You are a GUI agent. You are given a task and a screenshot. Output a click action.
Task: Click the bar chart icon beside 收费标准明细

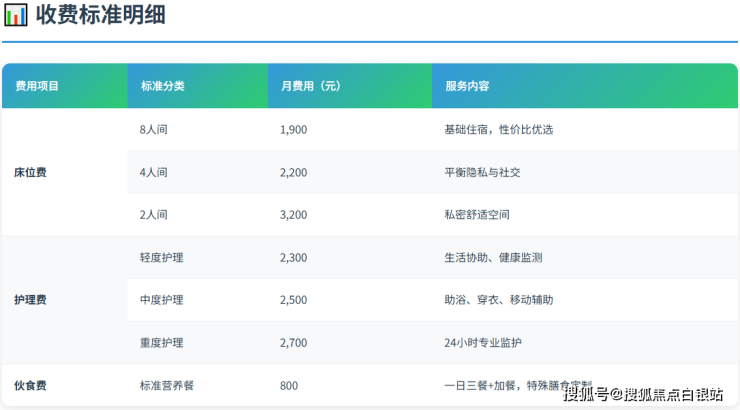pos(16,16)
